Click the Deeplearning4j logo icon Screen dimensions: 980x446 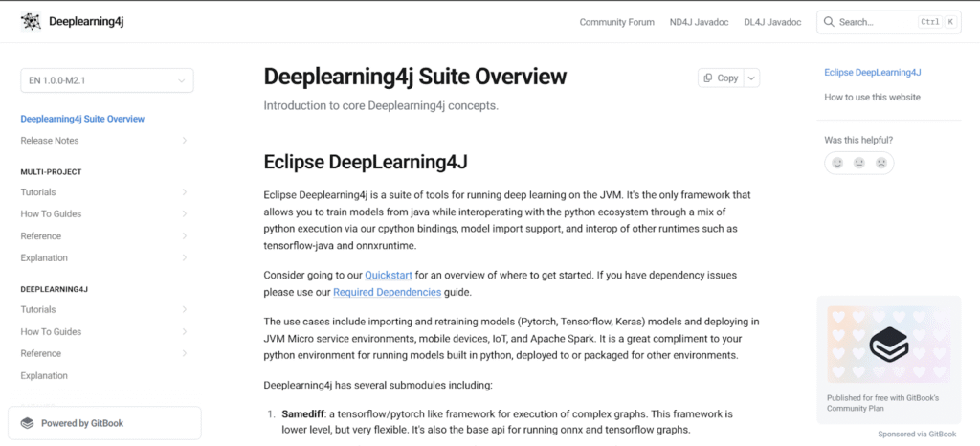(31, 22)
